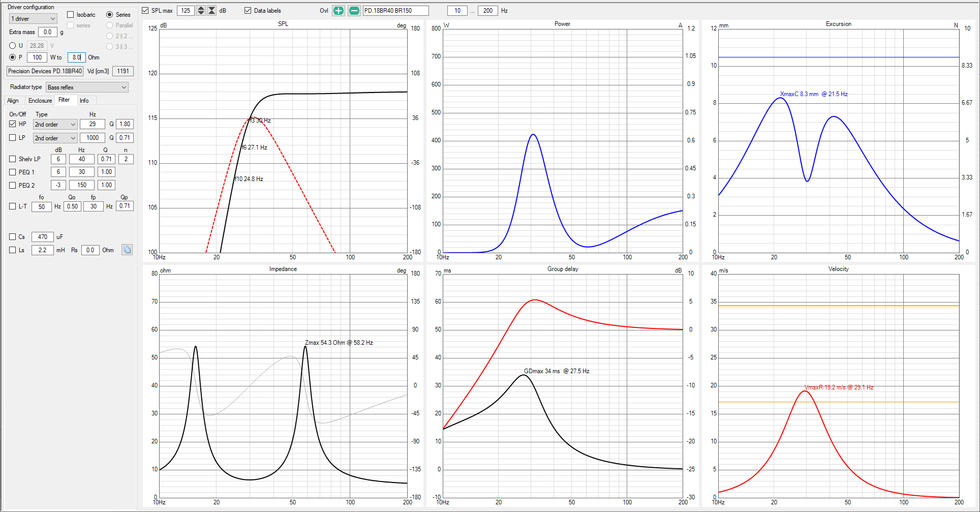This screenshot has height=512, width=980.
Task: Enable the Isobaric checkbox
Action: pos(71,15)
